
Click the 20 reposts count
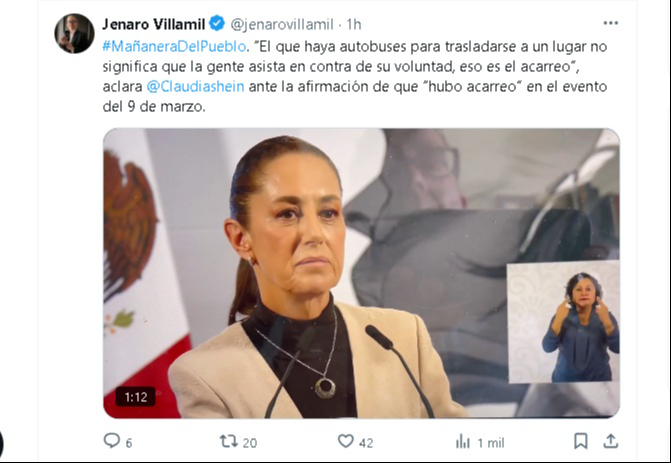pyautogui.click(x=250, y=443)
